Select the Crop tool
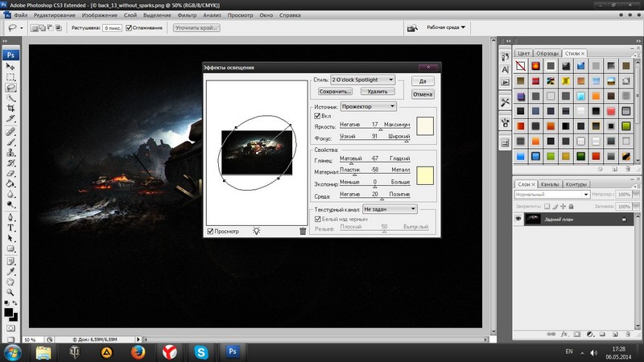 pos(11,109)
